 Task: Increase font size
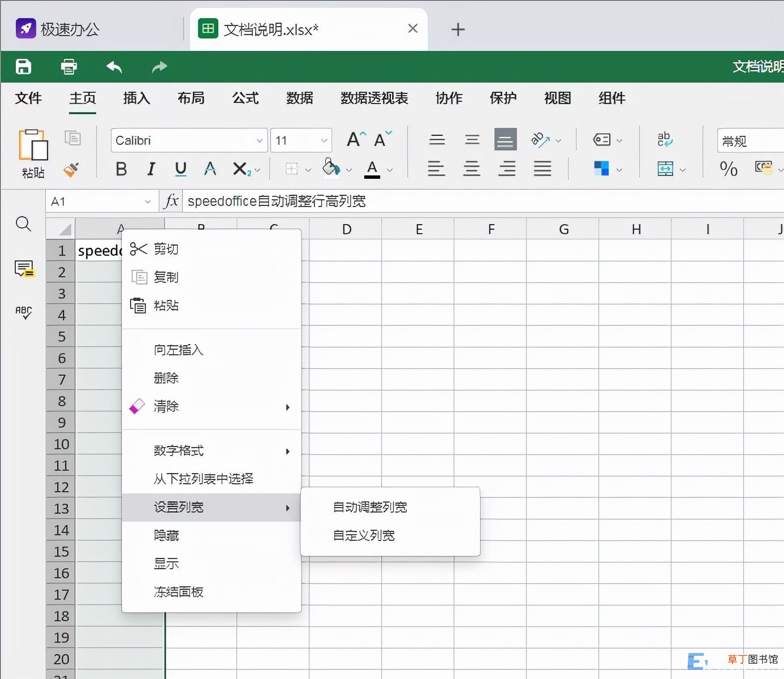tap(356, 139)
